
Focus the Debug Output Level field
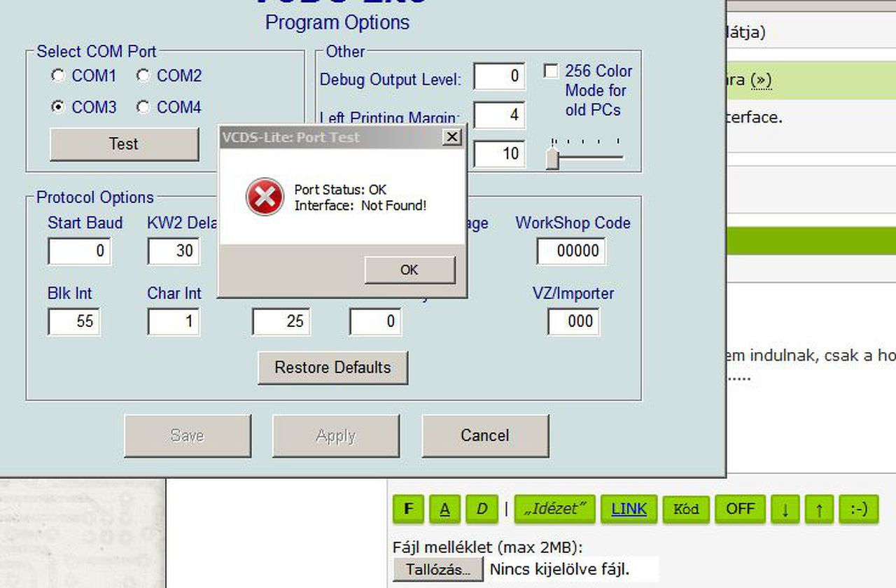(499, 76)
